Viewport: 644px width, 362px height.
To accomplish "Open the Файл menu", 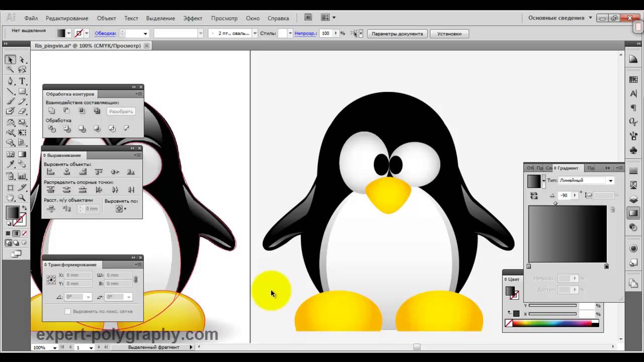I will 31,18.
